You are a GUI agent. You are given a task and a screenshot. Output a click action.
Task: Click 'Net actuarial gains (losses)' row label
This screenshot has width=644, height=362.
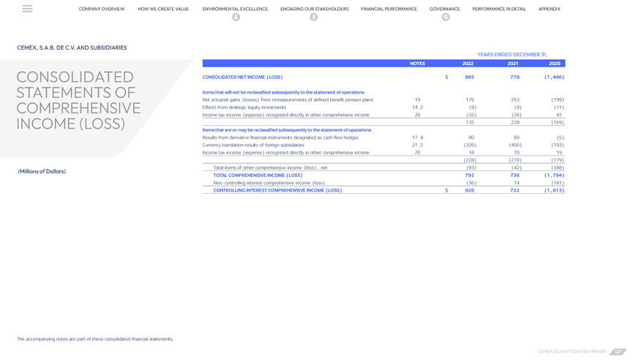(x=288, y=99)
